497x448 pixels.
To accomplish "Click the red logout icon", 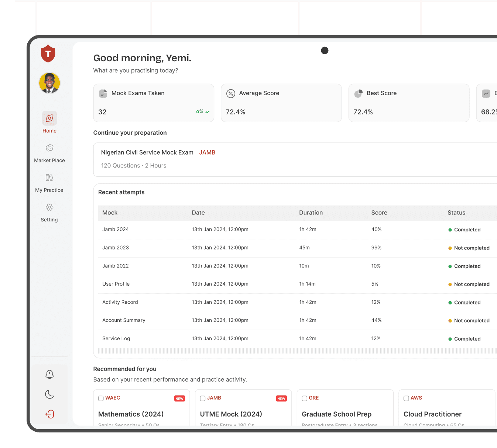I will [x=49, y=414].
